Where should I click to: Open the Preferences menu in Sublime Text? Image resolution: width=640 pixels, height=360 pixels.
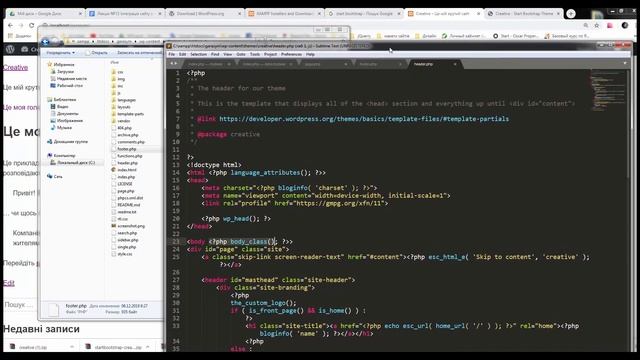[291, 54]
